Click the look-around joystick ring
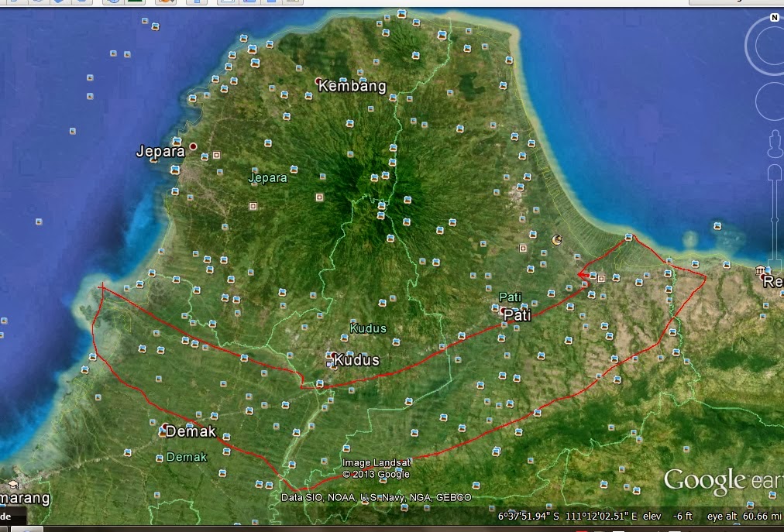Viewport: 784px width, 532px height. (x=769, y=48)
